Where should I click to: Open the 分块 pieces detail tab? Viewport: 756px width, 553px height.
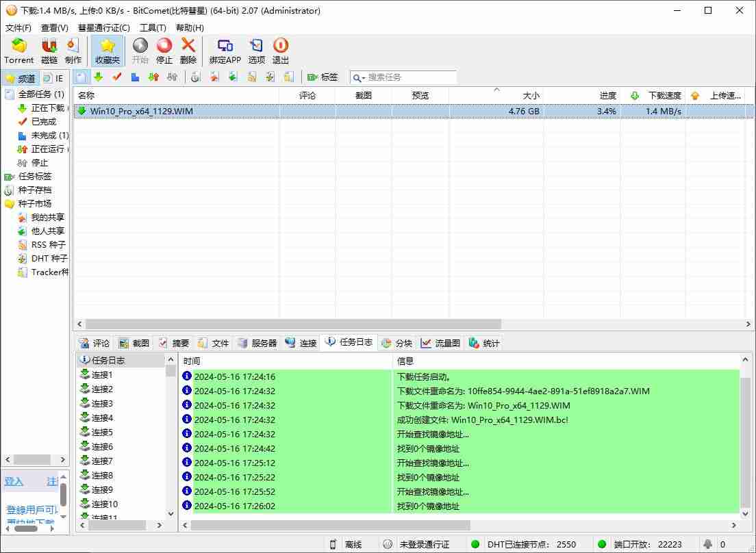(x=396, y=343)
